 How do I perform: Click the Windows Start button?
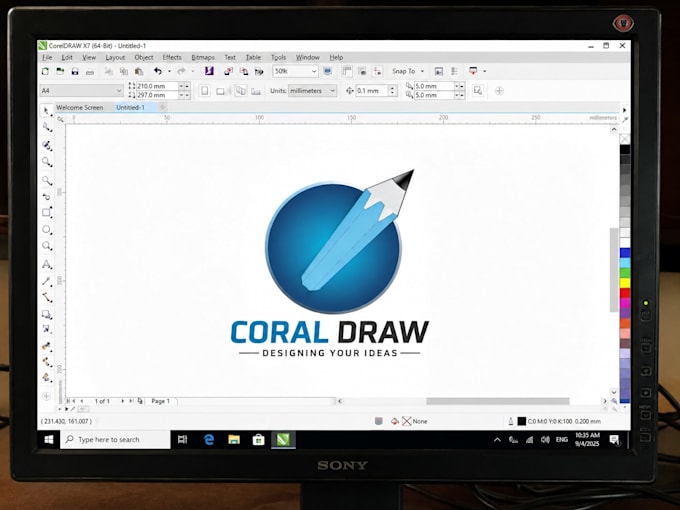(49, 440)
